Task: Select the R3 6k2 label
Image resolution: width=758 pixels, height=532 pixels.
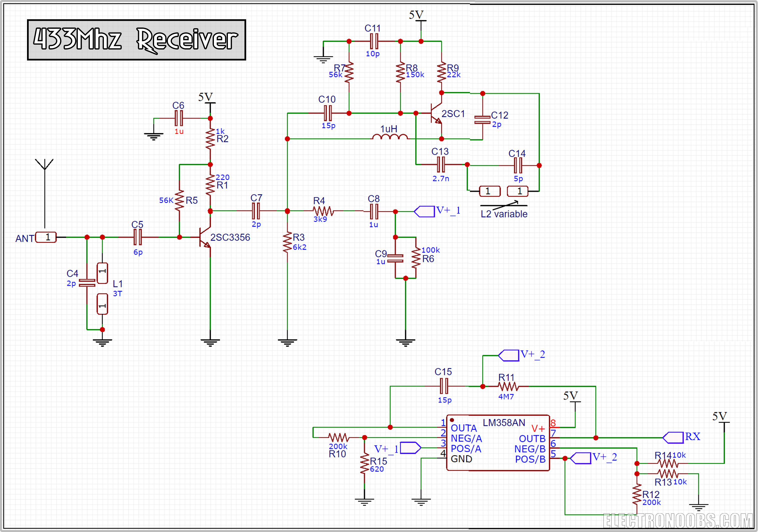Action: (x=299, y=242)
